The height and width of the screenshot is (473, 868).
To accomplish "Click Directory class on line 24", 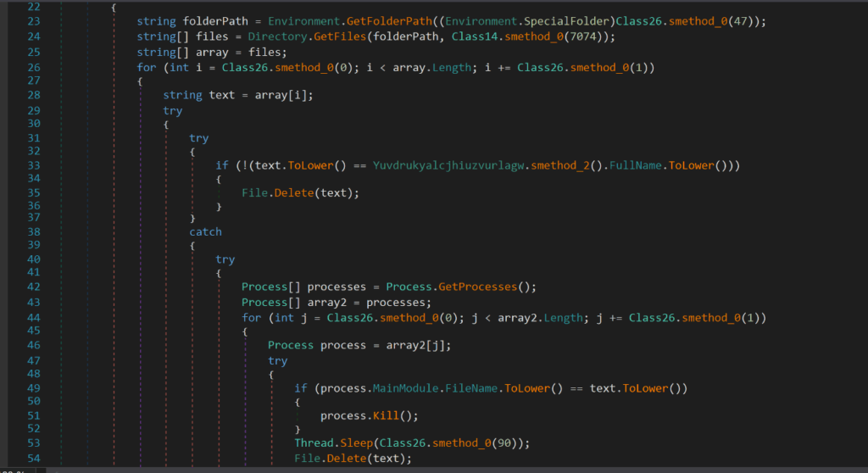I will tap(277, 36).
